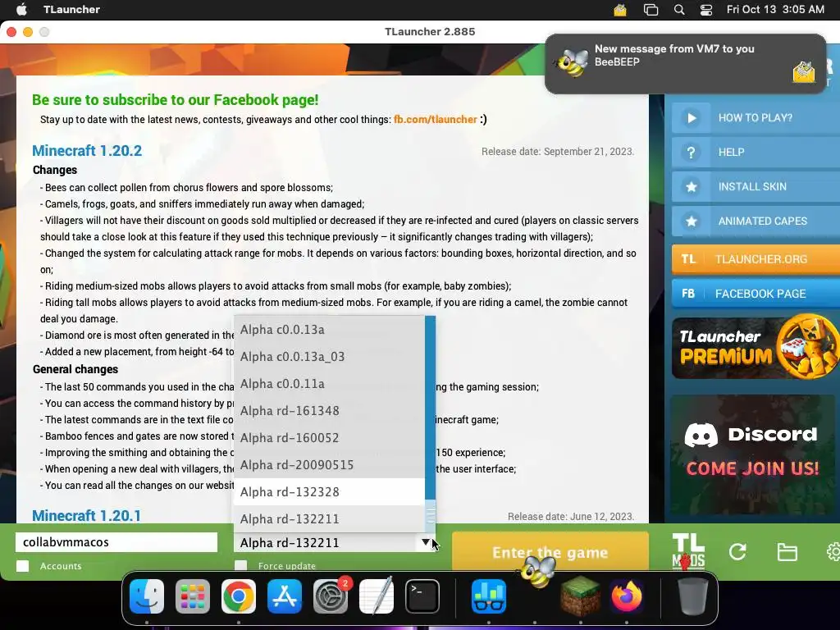Launch Google Chrome from the dock
The width and height of the screenshot is (840, 630).
click(x=239, y=596)
